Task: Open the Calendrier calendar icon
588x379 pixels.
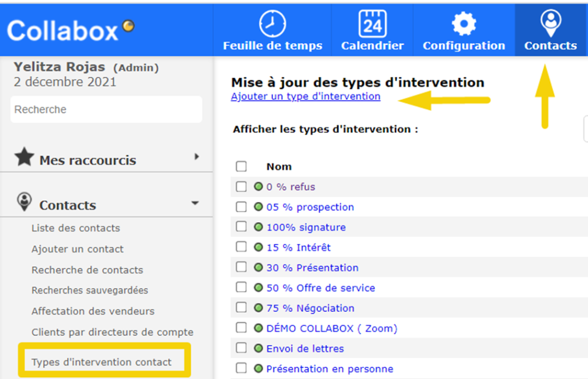Action: (372, 25)
